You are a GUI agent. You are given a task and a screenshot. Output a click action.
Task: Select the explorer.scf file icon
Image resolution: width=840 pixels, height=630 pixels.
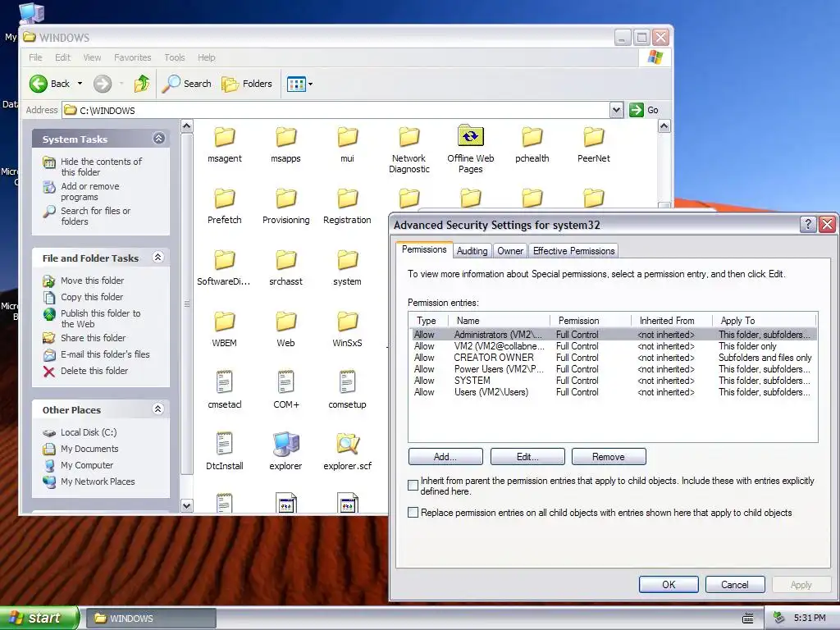tap(347, 451)
